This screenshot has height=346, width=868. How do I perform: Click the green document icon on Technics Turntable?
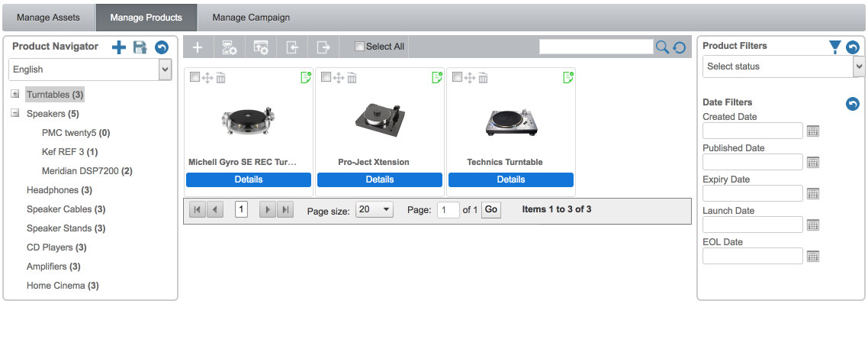pos(567,77)
